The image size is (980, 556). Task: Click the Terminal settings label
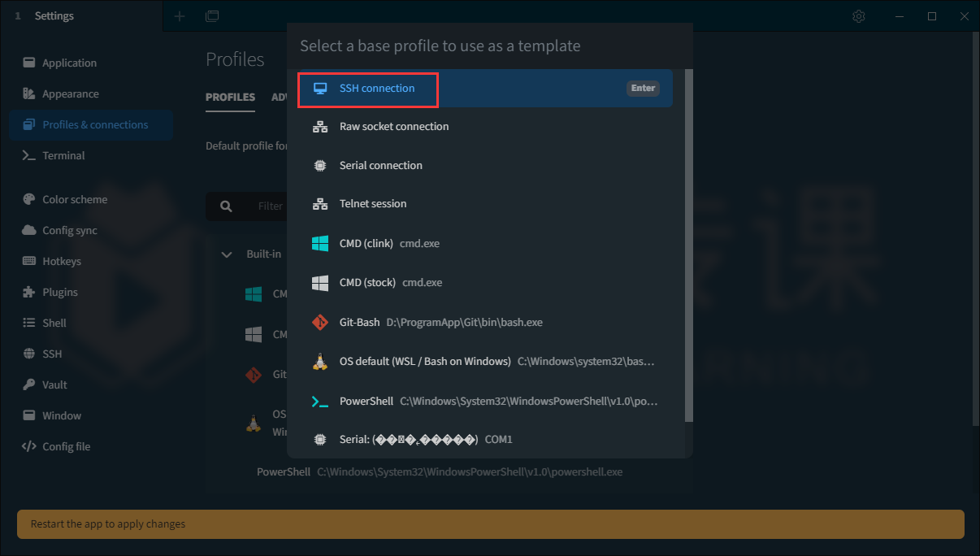pyautogui.click(x=63, y=155)
